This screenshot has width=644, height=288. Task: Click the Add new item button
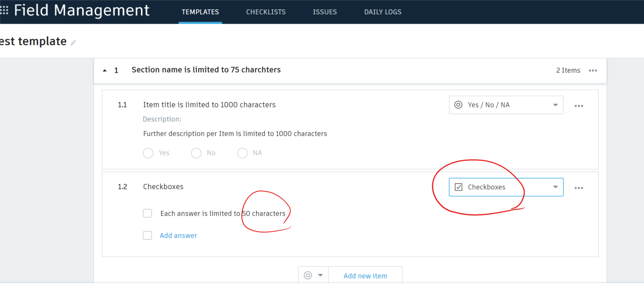click(x=365, y=275)
